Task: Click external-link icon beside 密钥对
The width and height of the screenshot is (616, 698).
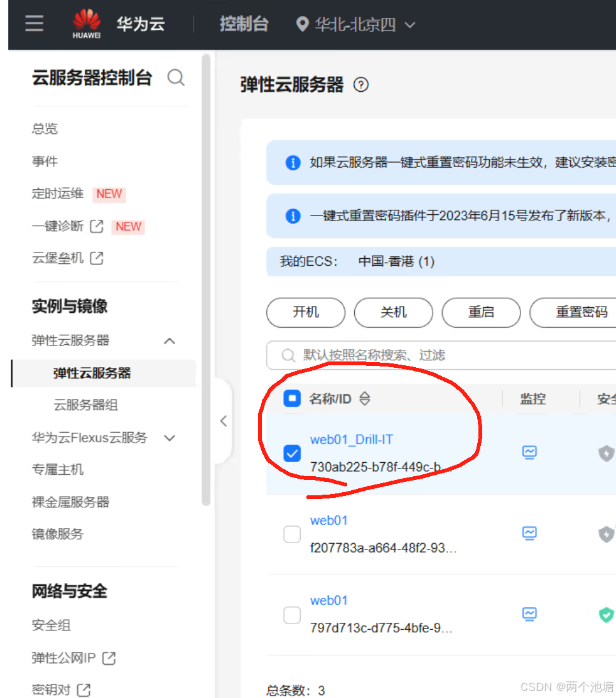Action: pos(83,690)
